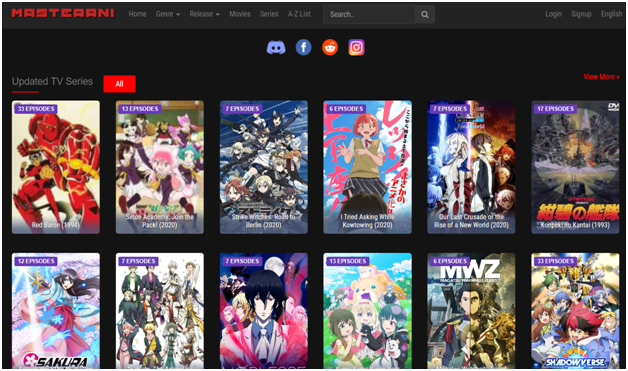Click the Login link
Image resolution: width=628 pixels, height=371 pixels.
554,14
